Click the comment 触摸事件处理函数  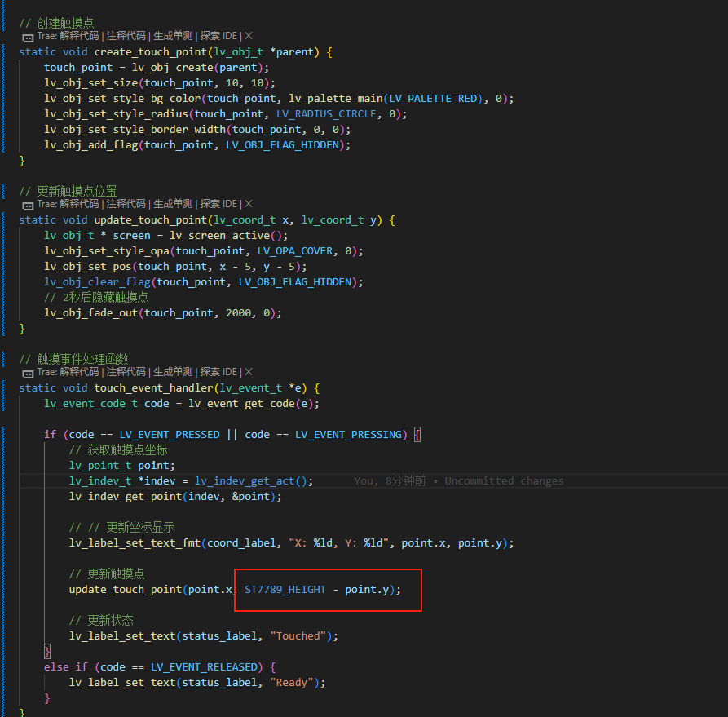point(73,359)
